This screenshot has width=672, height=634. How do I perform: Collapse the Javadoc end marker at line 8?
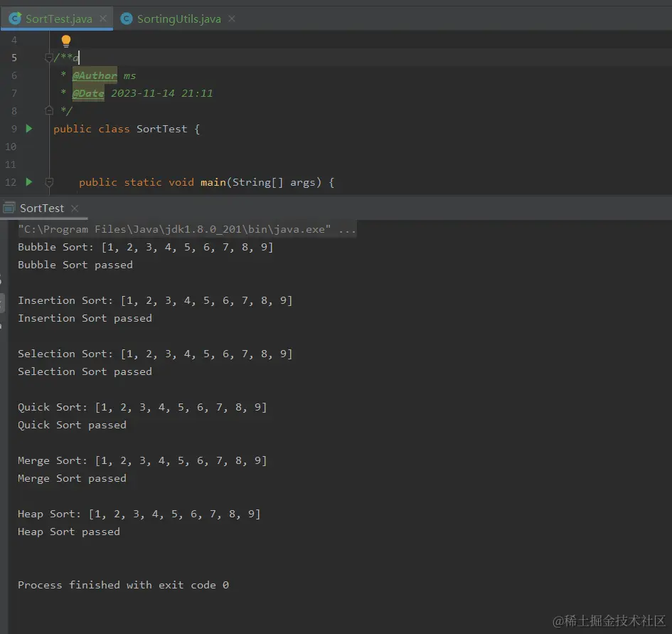tap(49, 111)
